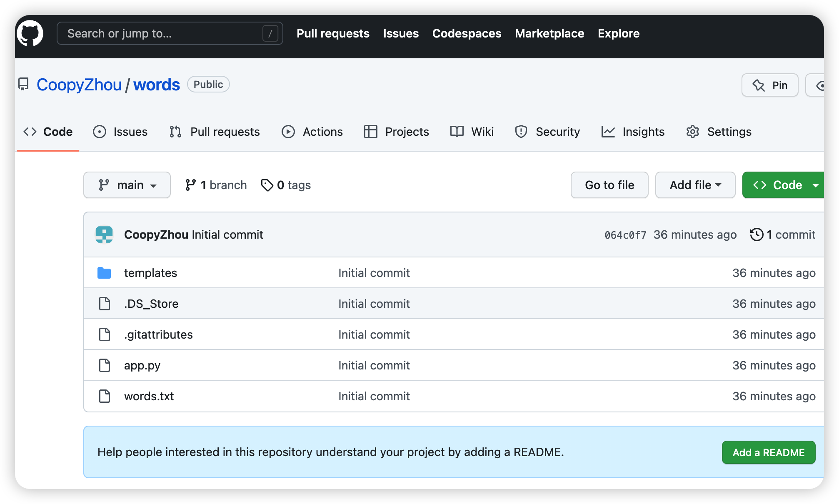Click the Add a README button
This screenshot has width=839, height=504.
768,452
